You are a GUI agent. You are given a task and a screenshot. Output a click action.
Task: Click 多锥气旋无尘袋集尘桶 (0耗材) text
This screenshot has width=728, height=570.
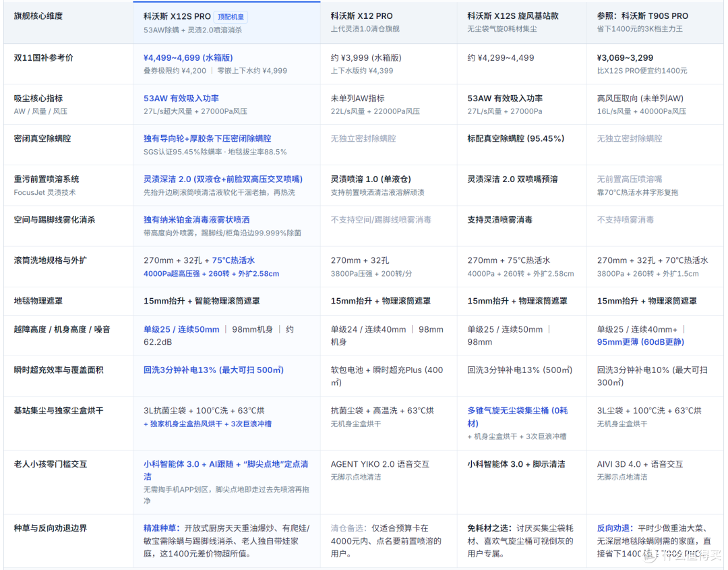click(x=517, y=417)
